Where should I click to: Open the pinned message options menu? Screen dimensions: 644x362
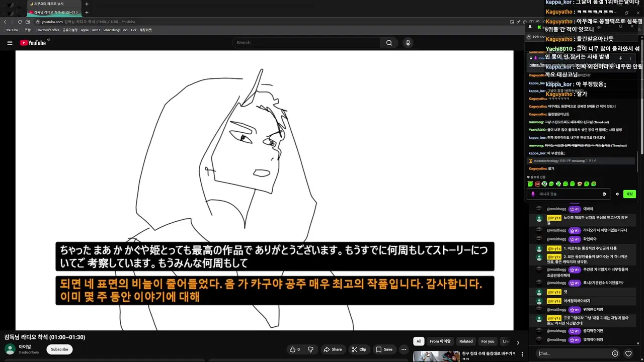point(630,58)
